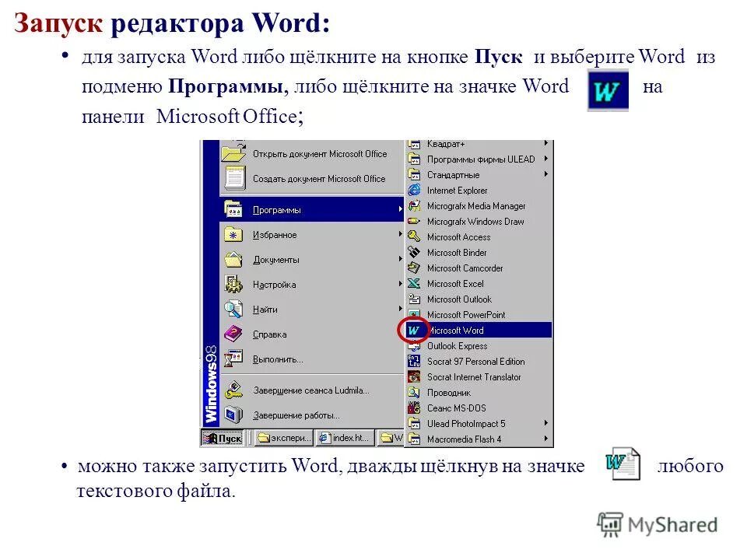The image size is (747, 560).
Task: Click the Найти magnifier icon
Action: click(233, 309)
